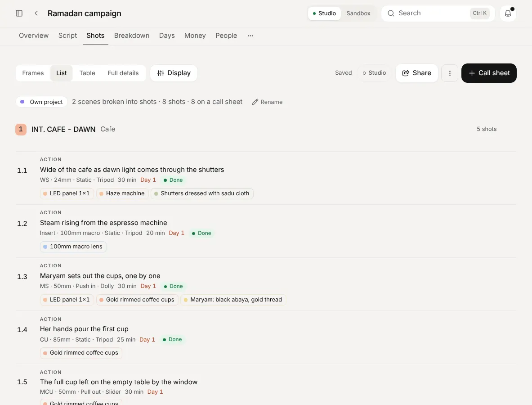The image size is (532, 405).
Task: Click the scene number 1 badge
Action: pyautogui.click(x=21, y=129)
